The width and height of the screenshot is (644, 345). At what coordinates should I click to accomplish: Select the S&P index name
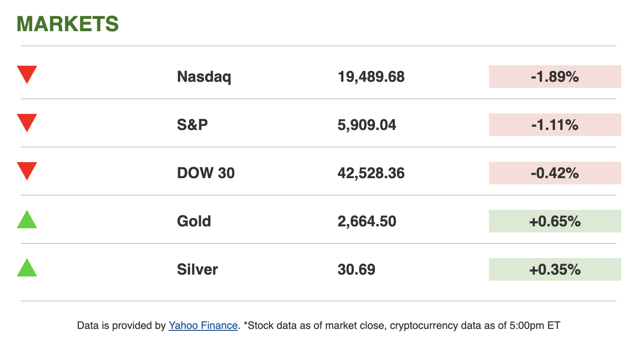tap(192, 125)
